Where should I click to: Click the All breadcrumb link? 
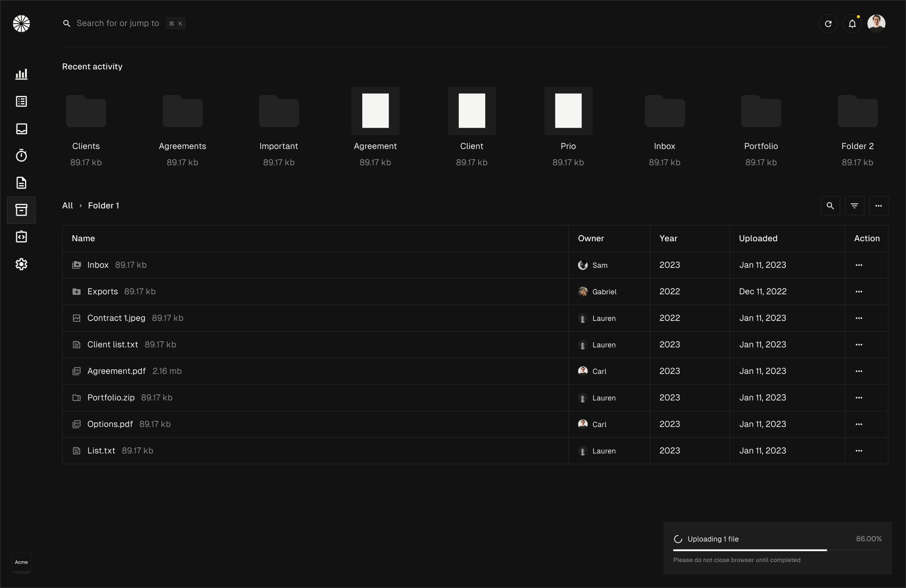[67, 206]
